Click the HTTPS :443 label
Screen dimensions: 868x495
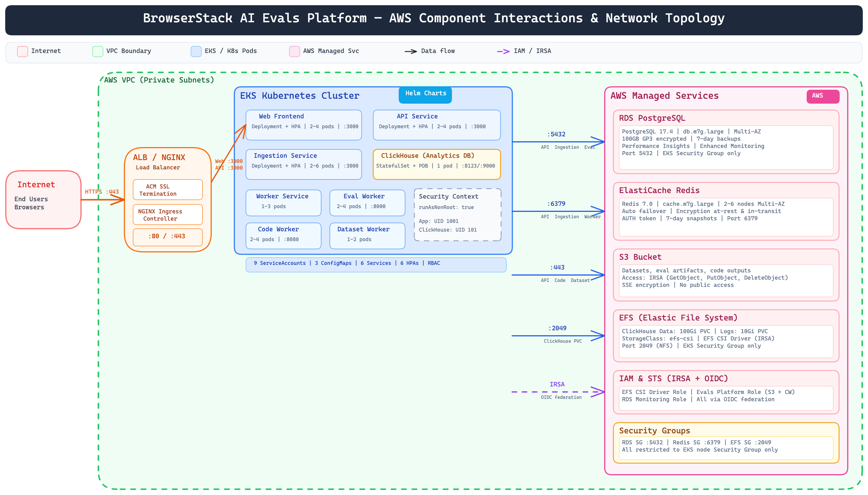pos(102,192)
